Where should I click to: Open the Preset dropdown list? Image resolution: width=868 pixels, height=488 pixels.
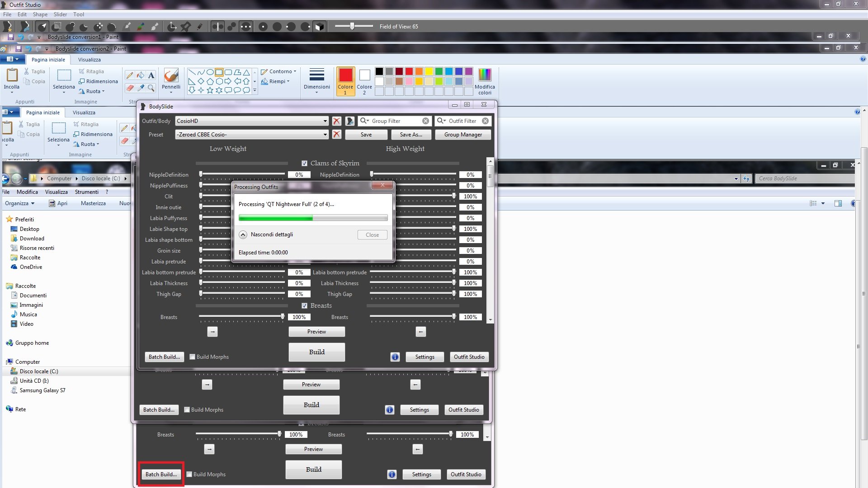(x=325, y=135)
